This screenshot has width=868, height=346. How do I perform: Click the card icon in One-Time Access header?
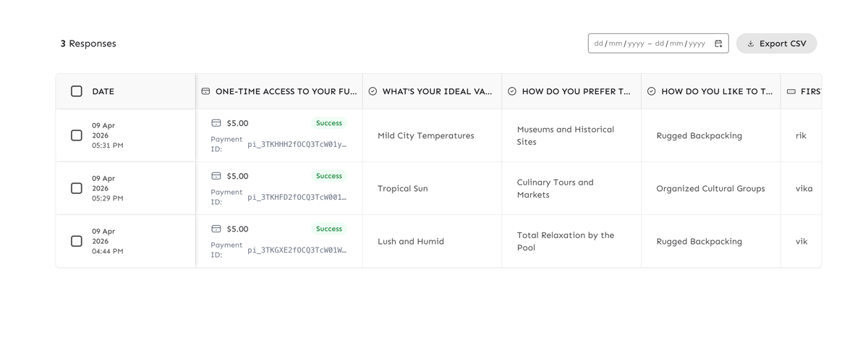205,91
